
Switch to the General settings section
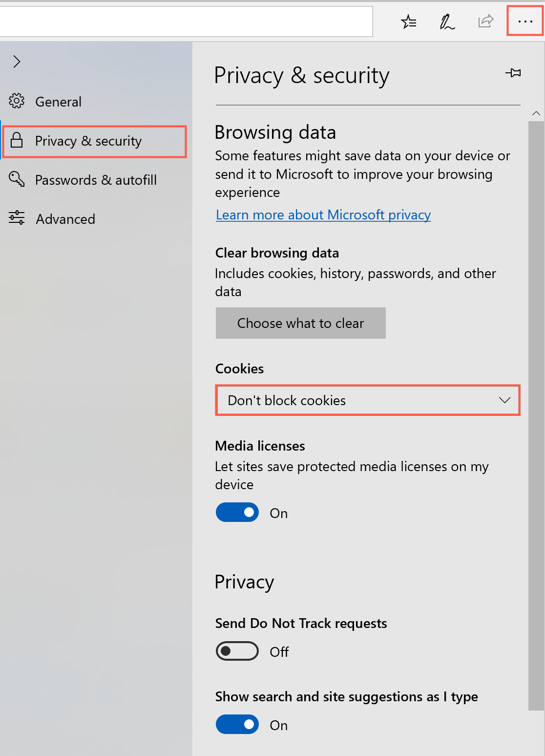tap(58, 102)
